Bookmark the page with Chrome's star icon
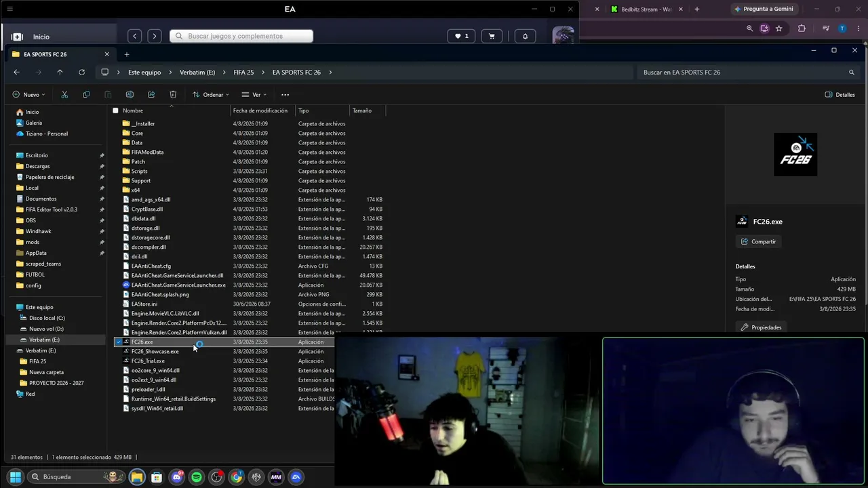The image size is (868, 488). pyautogui.click(x=779, y=28)
